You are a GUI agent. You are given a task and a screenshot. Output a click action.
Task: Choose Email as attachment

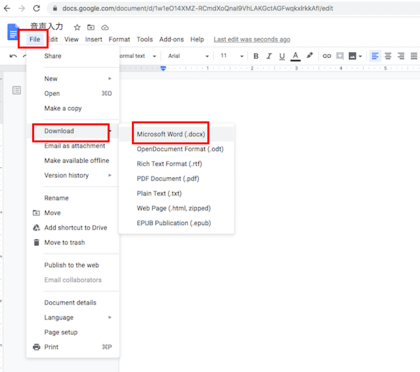click(x=73, y=146)
